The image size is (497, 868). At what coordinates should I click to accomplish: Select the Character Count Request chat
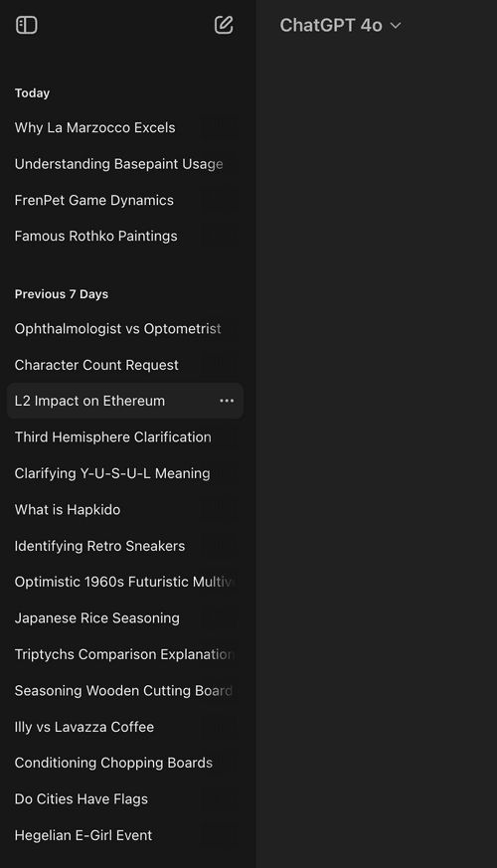click(x=125, y=365)
